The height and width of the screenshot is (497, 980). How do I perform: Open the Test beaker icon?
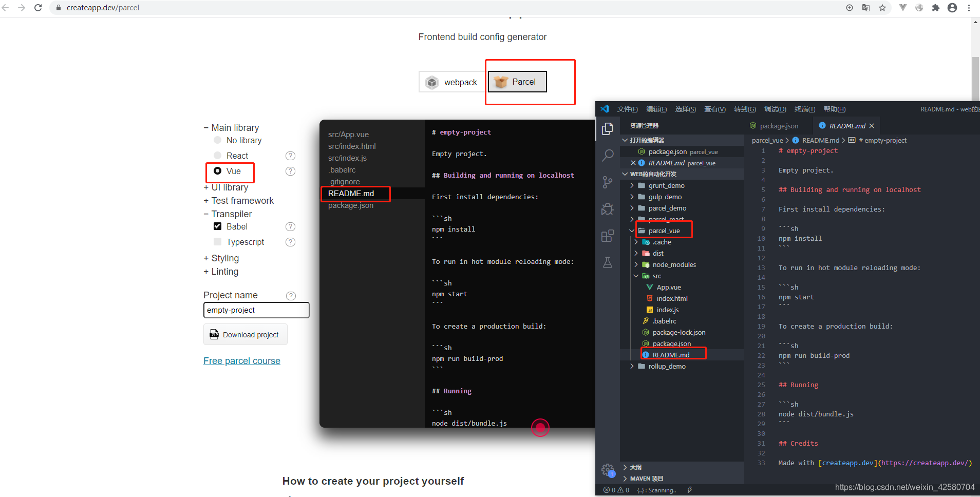608,262
